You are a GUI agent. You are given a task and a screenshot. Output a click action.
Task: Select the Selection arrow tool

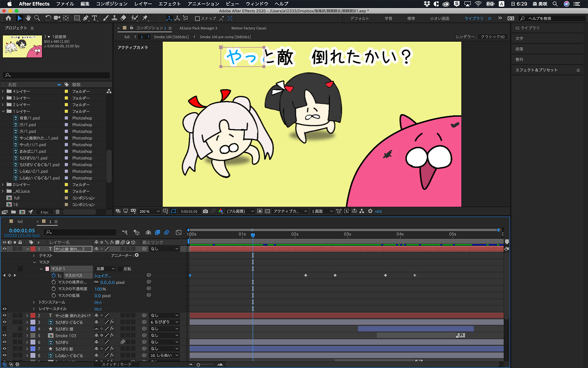(x=20, y=18)
